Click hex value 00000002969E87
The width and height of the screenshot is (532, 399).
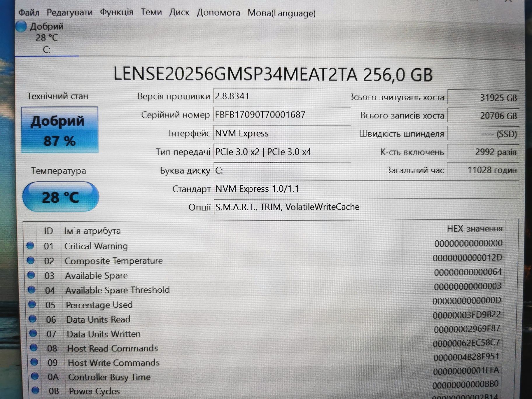467,329
